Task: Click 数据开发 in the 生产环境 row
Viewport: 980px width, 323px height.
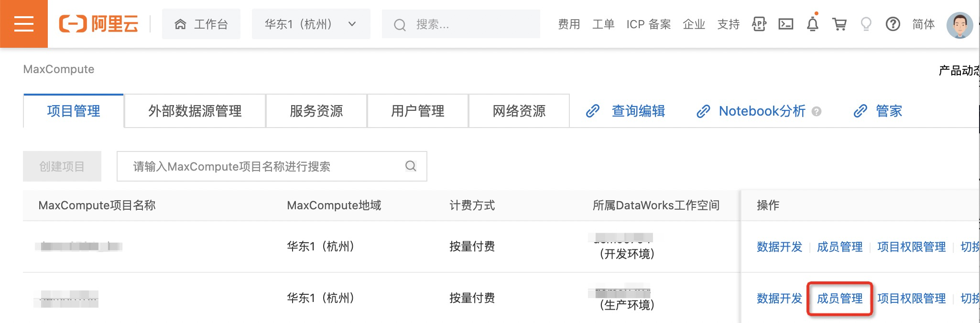Action: click(779, 298)
